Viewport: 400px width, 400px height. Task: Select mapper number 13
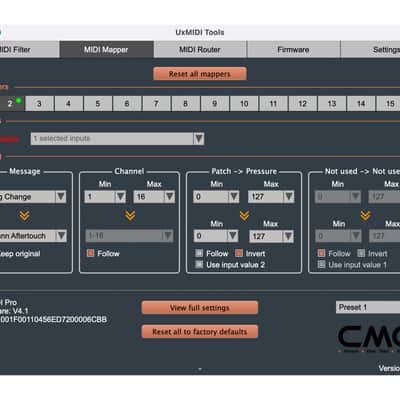pyautogui.click(x=332, y=103)
